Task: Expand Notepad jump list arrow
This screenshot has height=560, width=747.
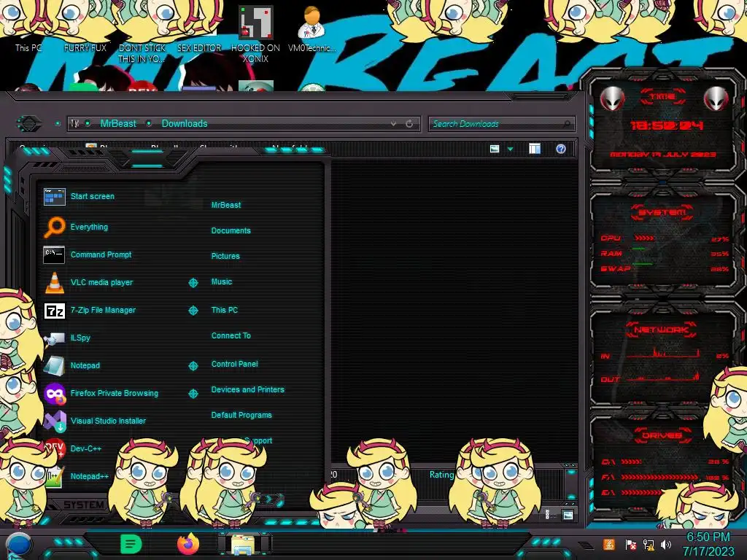Action: point(193,366)
